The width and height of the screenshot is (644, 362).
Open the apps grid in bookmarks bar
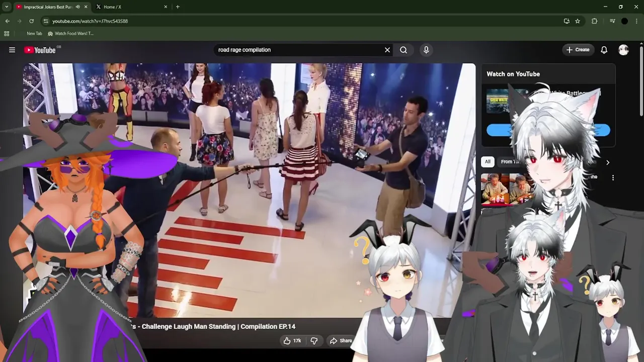pos(7,34)
